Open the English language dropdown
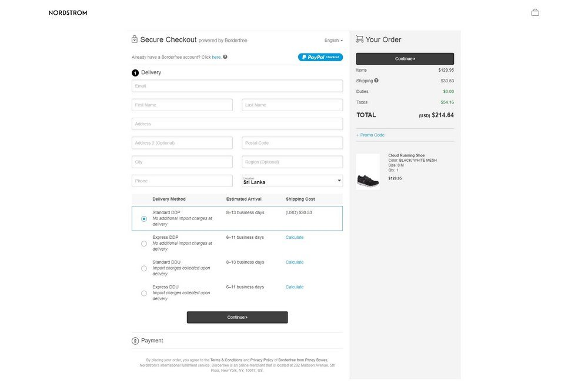 pos(333,39)
